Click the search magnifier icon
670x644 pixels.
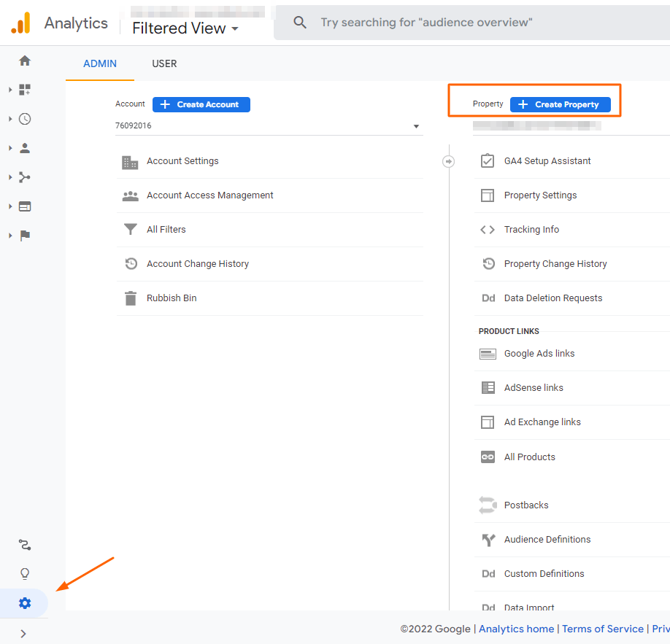[x=299, y=22]
